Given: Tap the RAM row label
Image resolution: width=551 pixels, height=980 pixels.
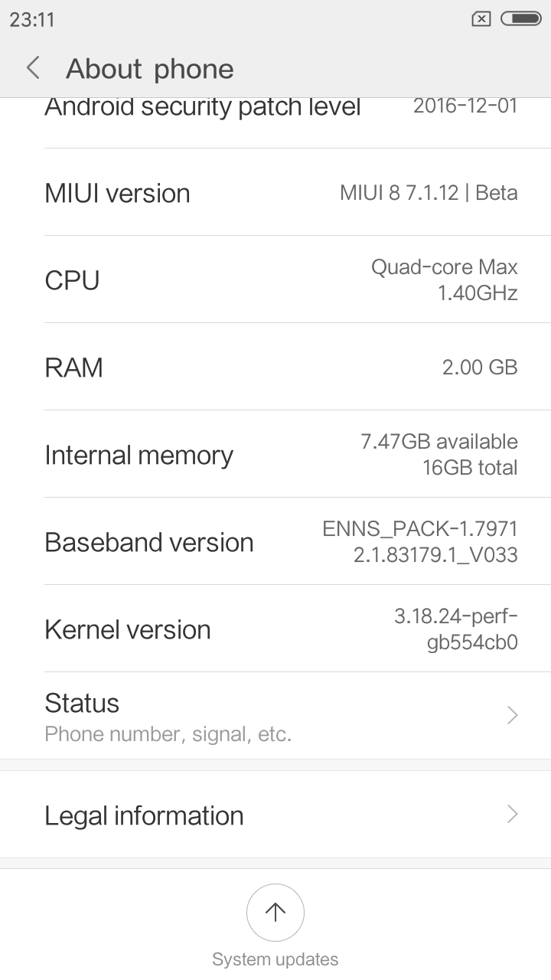Looking at the screenshot, I should [73, 367].
